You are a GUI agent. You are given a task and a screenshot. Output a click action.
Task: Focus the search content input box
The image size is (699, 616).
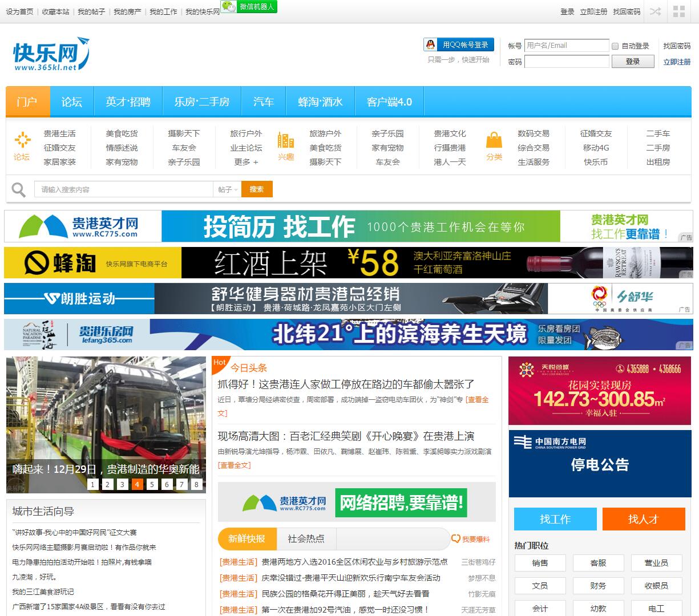pyautogui.click(x=124, y=189)
